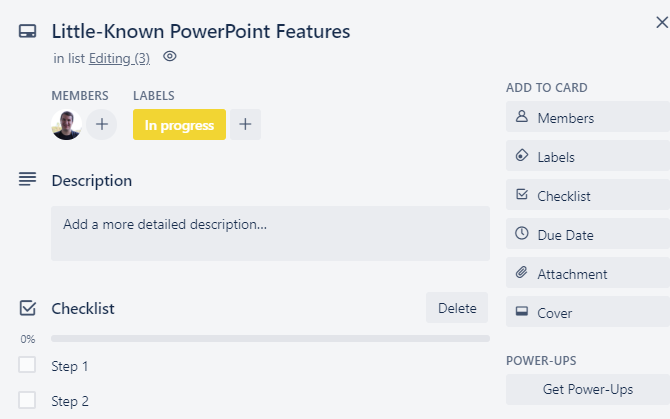Viewport: 670px width, 419px height.
Task: Click the card icon beside the title
Action: (x=28, y=32)
